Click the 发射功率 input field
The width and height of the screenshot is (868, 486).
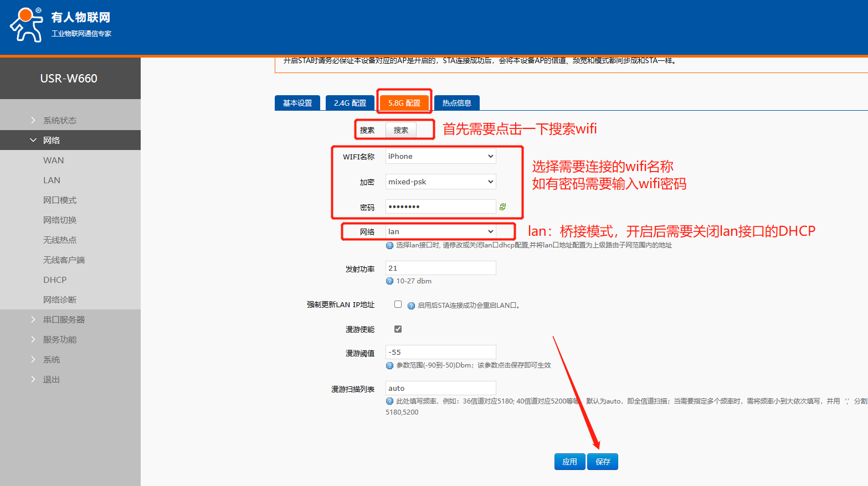pos(440,268)
